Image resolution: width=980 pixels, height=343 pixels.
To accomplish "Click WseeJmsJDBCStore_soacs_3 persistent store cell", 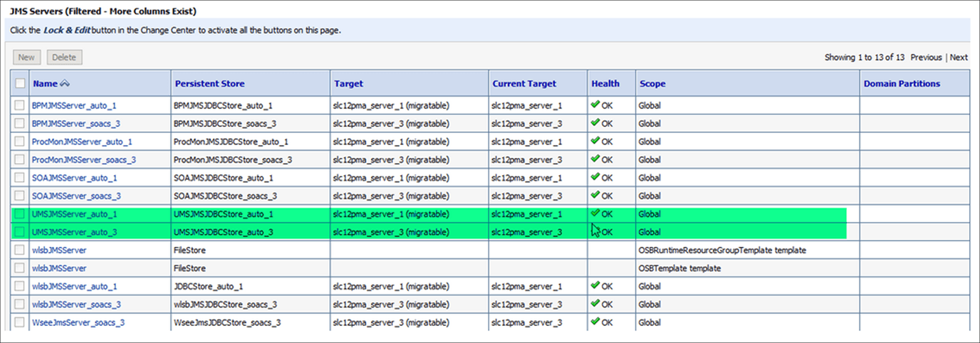I will point(227,322).
